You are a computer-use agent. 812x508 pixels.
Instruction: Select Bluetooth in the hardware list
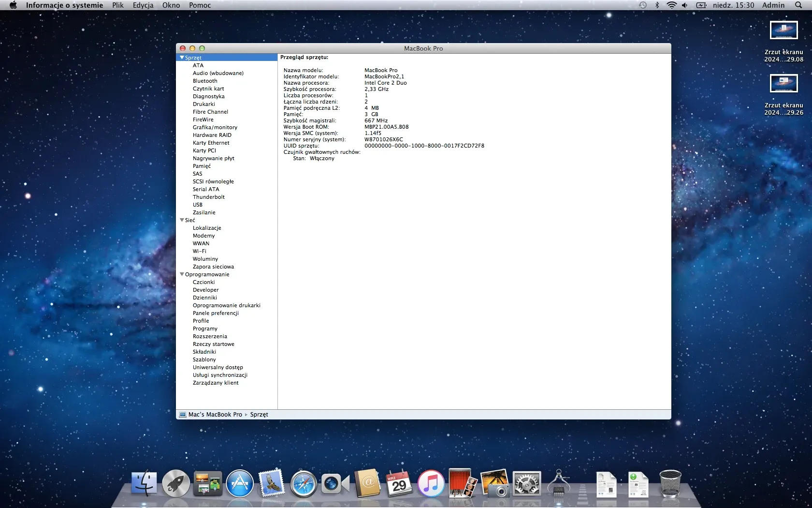click(205, 81)
